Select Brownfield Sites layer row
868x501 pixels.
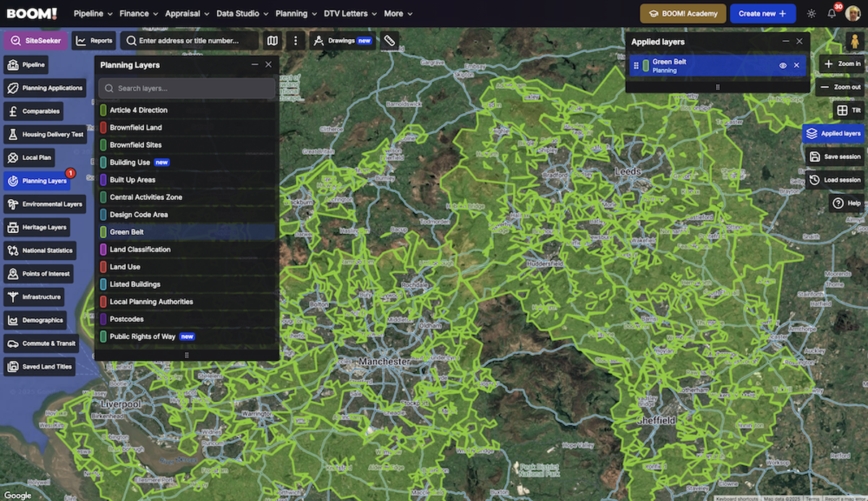click(187, 145)
